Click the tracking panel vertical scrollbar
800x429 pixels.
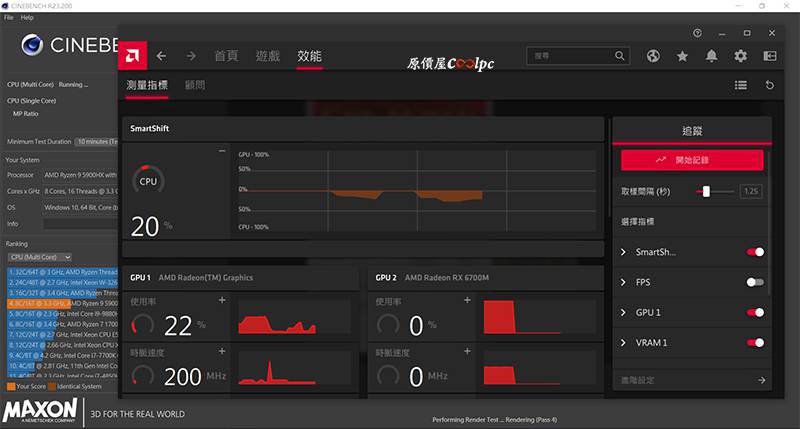(769, 222)
